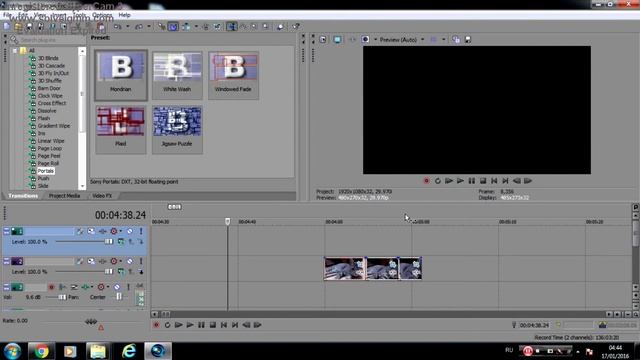Select the Selection Edit Tool

pos(254,27)
